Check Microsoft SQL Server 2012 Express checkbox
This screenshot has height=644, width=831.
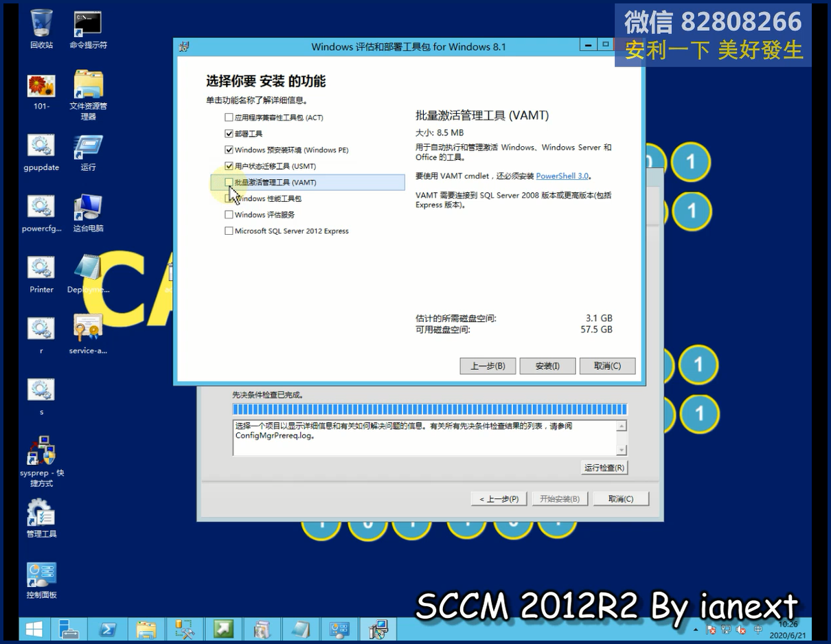click(x=229, y=231)
